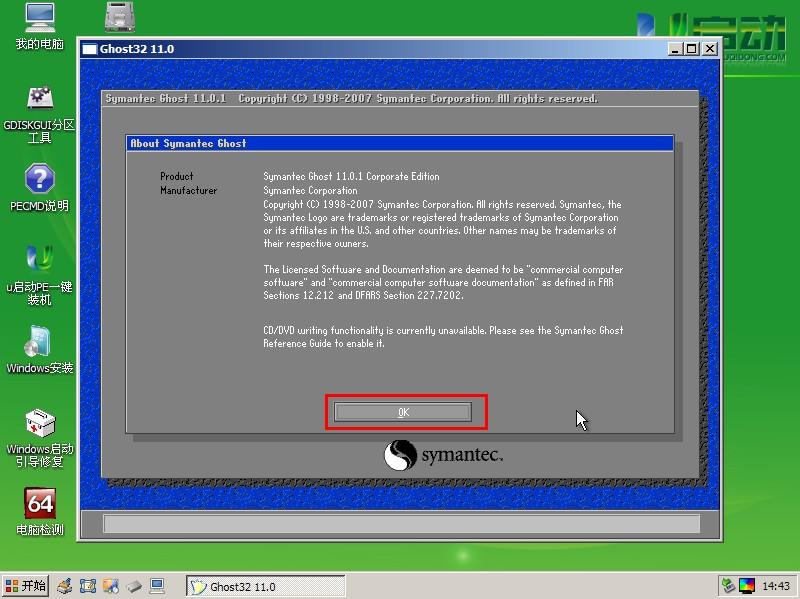Click first quick launch icon beside start button
This screenshot has width=800, height=599.
(x=65, y=587)
